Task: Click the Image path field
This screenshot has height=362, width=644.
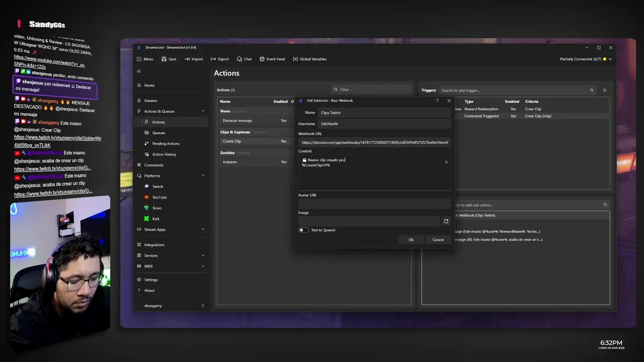Action: [369, 221]
